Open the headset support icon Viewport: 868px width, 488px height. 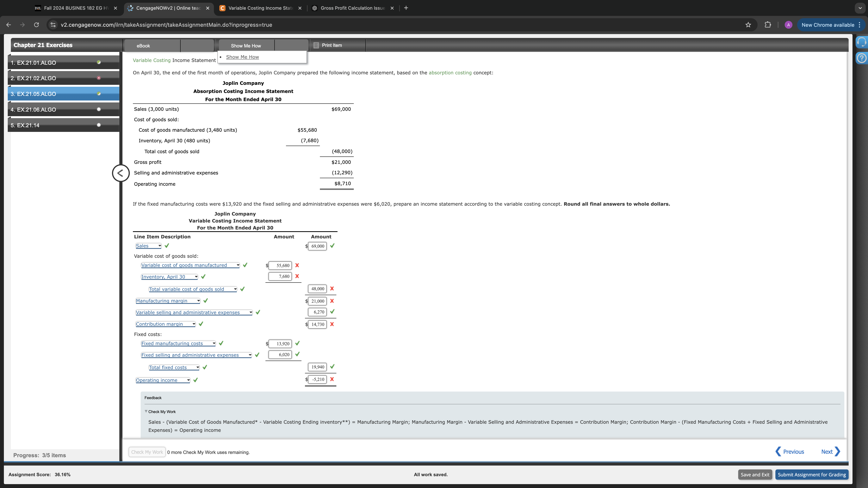point(861,42)
